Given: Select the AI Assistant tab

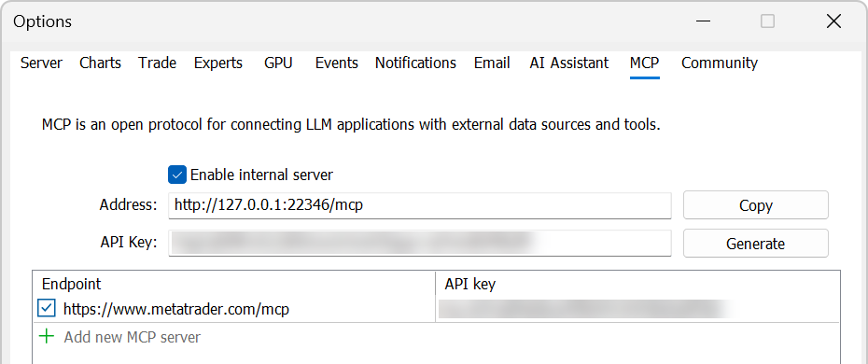Looking at the screenshot, I should (x=569, y=63).
